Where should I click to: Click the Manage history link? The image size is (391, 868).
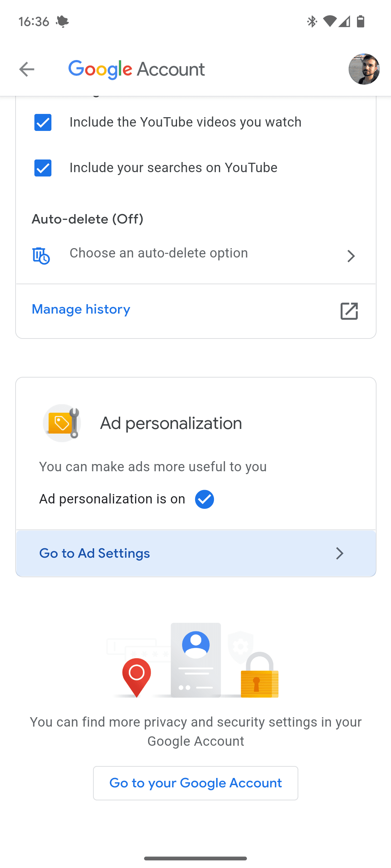tap(81, 310)
